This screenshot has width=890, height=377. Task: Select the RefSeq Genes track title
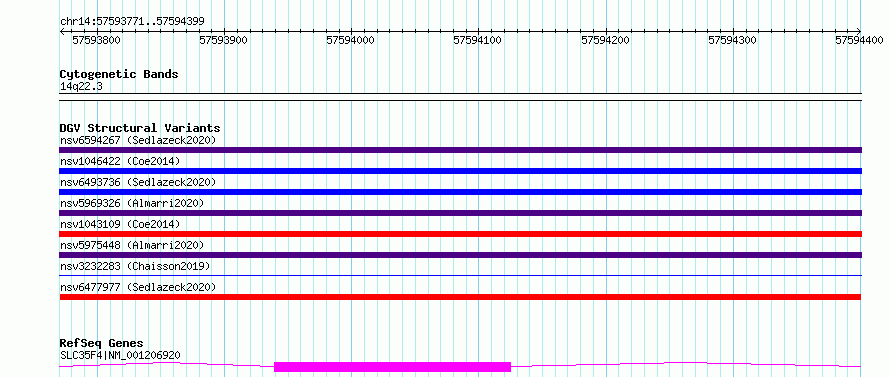pyautogui.click(x=102, y=344)
